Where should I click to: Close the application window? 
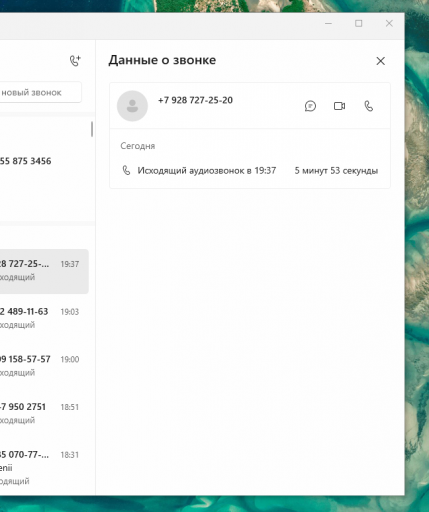[389, 23]
